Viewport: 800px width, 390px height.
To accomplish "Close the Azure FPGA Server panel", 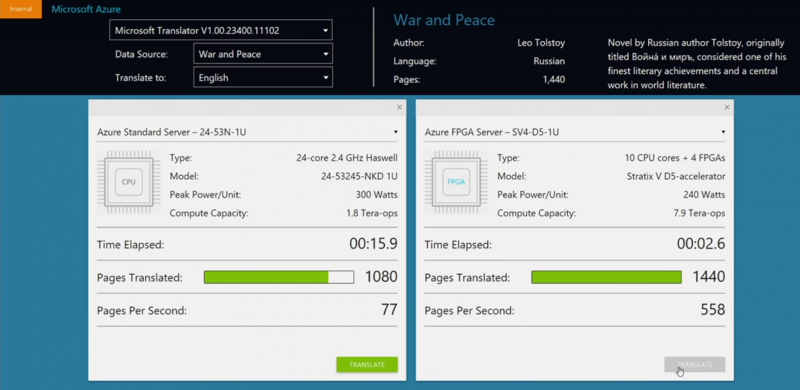I will pos(727,107).
